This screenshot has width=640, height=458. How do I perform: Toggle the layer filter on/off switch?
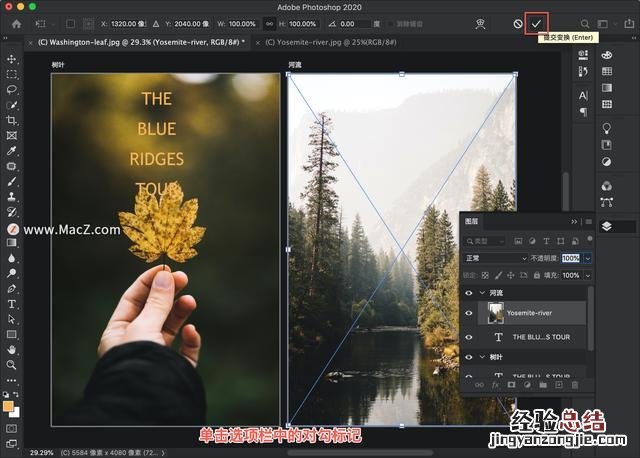pyautogui.click(x=589, y=238)
